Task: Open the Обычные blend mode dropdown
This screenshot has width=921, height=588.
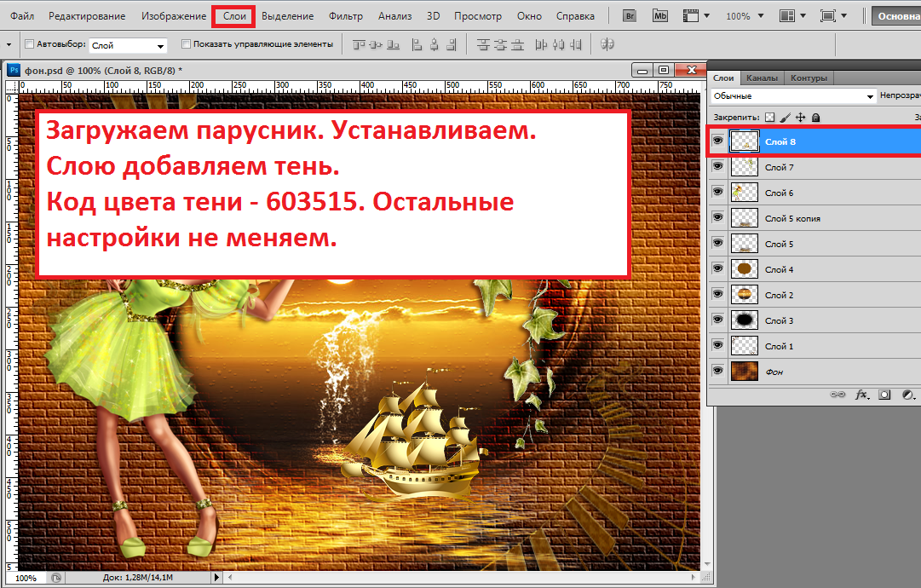Action: coord(793,96)
